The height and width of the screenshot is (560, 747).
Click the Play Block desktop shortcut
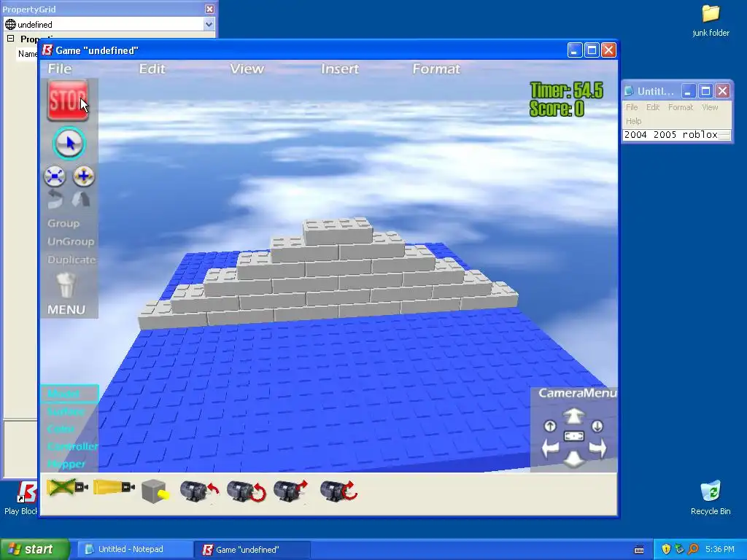tap(21, 498)
